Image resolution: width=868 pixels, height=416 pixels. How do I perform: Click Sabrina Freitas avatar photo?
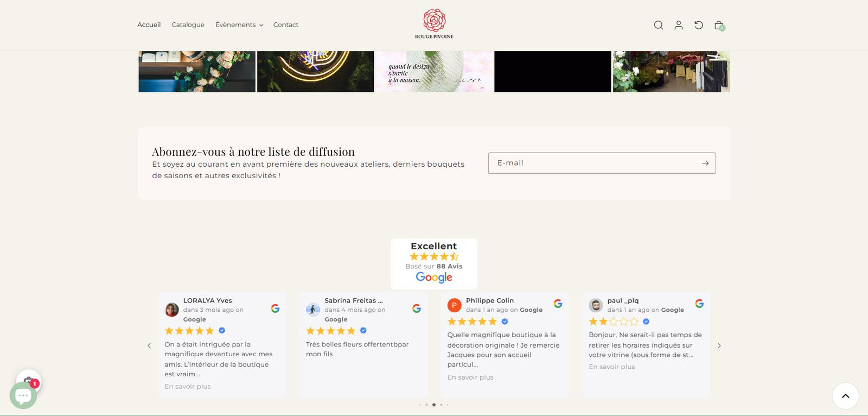point(313,310)
